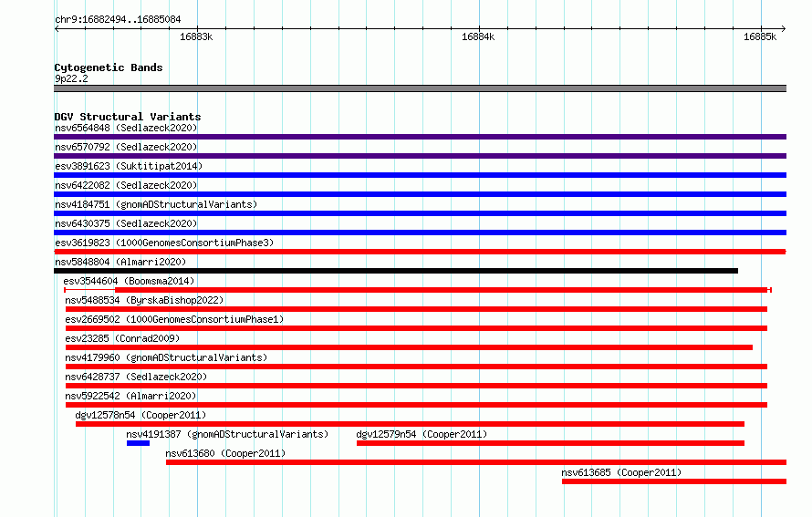This screenshot has height=517, width=812.
Task: Select the esv2669502 red variant bar
Action: point(416,328)
